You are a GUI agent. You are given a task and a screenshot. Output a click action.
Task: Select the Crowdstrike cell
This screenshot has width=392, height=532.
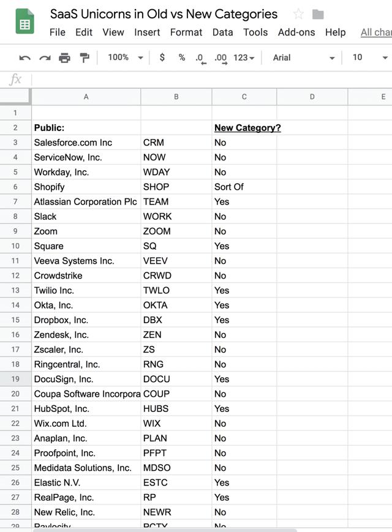click(86, 275)
